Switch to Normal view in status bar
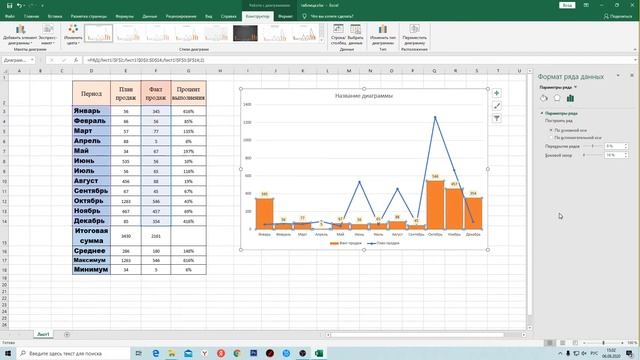Image resolution: width=640 pixels, height=360 pixels. (x=550, y=343)
